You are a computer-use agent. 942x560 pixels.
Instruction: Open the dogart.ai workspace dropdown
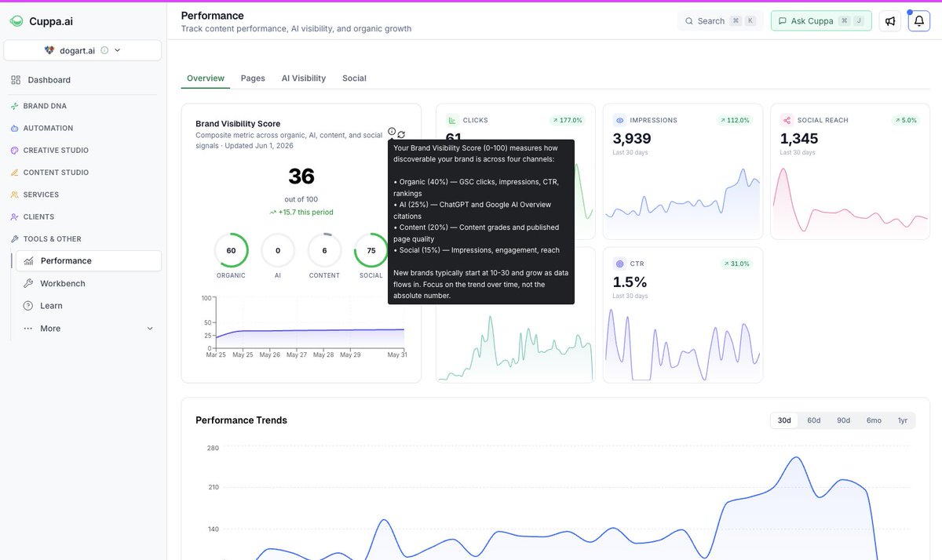(x=82, y=50)
